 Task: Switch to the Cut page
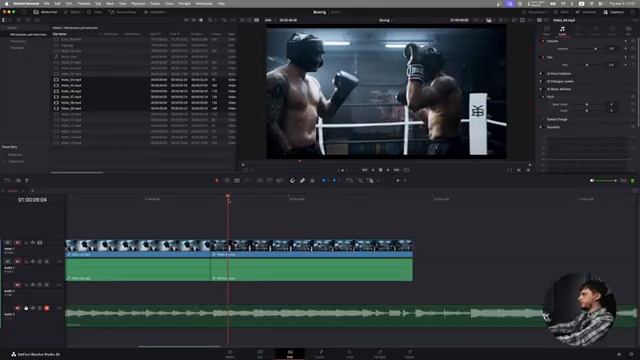(260, 353)
